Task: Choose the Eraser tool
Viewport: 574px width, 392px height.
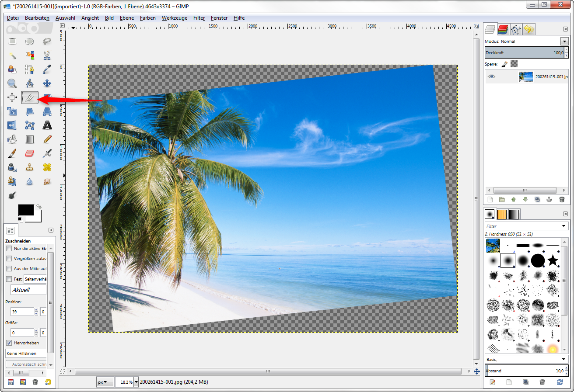Action: [x=30, y=153]
